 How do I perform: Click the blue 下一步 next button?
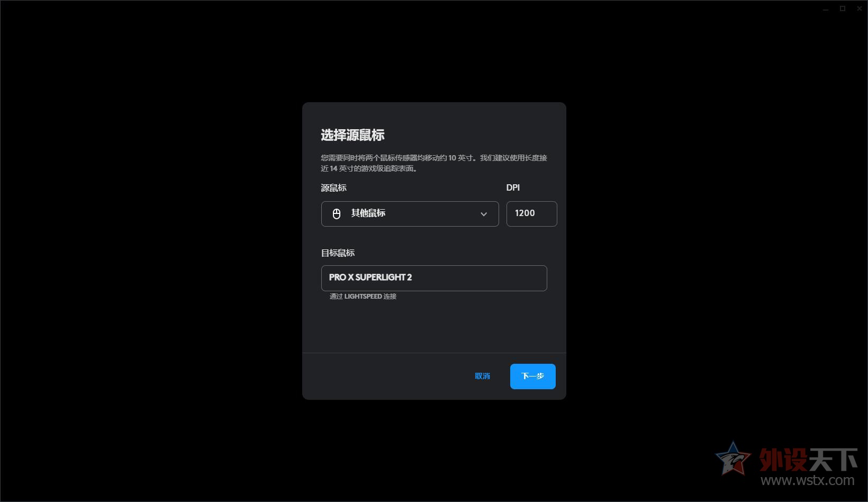point(532,376)
